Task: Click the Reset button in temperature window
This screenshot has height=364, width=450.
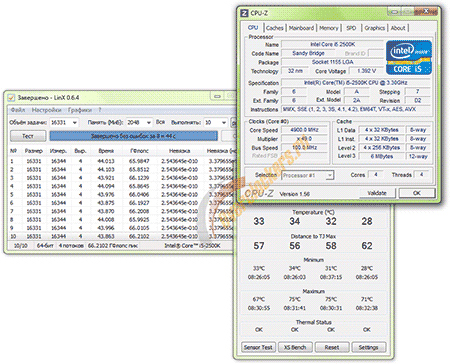Action: pos(332,347)
